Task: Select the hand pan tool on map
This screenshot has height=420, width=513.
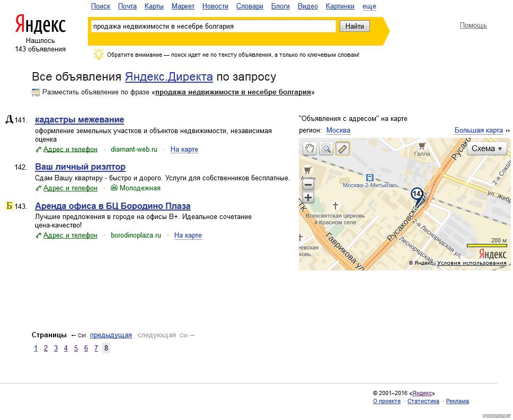Action: click(x=309, y=148)
